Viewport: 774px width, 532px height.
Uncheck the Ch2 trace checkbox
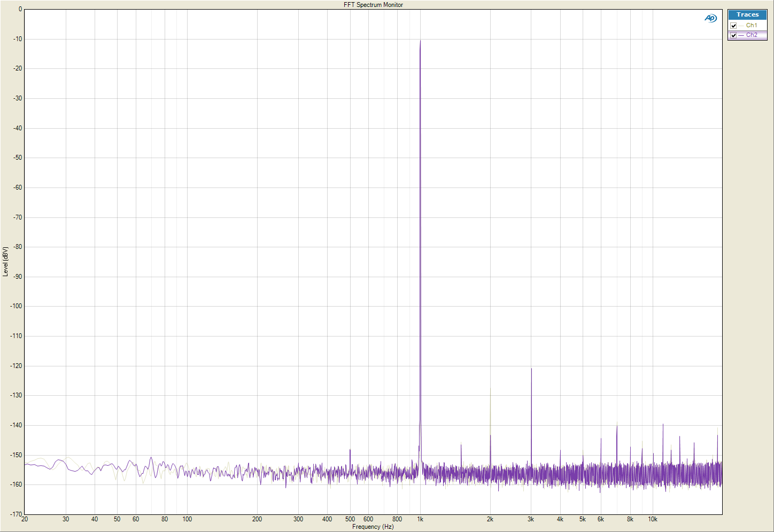coord(733,35)
